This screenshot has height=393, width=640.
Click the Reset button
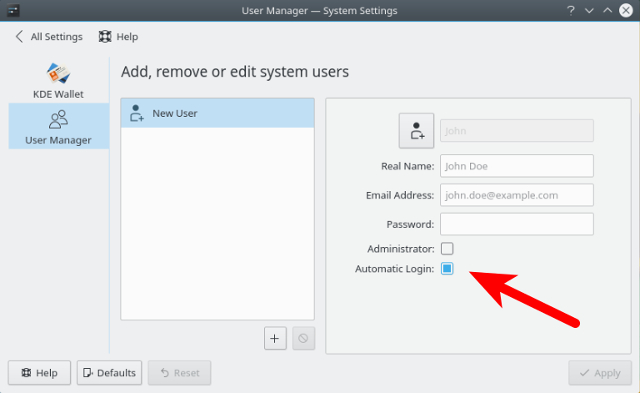click(180, 373)
